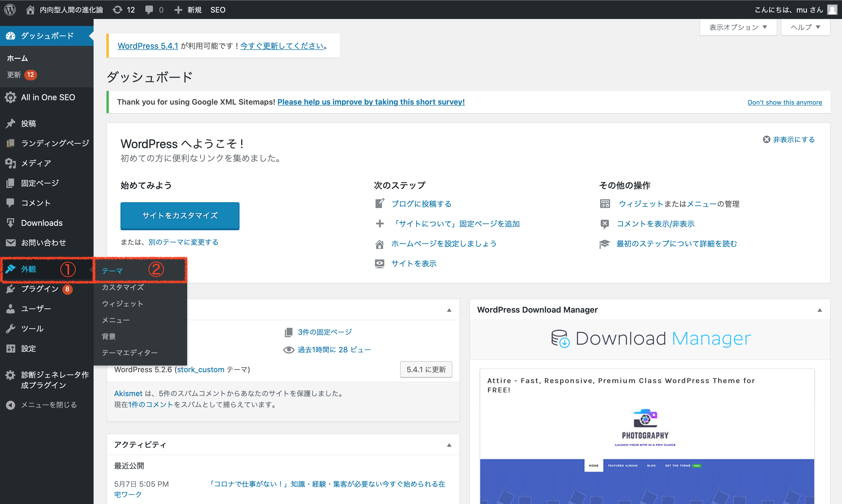
Task: Click the プラグイン plug icon
Action: pos(11,289)
